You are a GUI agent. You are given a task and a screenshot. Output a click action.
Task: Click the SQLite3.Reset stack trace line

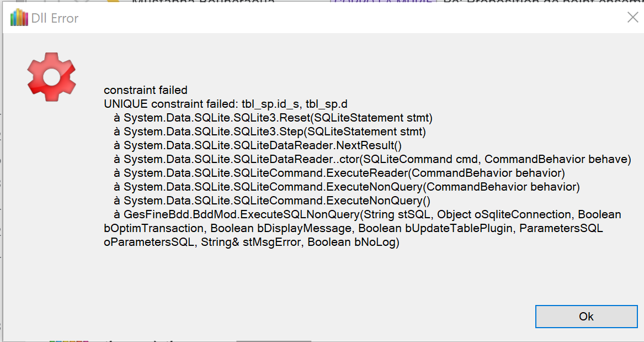[x=273, y=118]
